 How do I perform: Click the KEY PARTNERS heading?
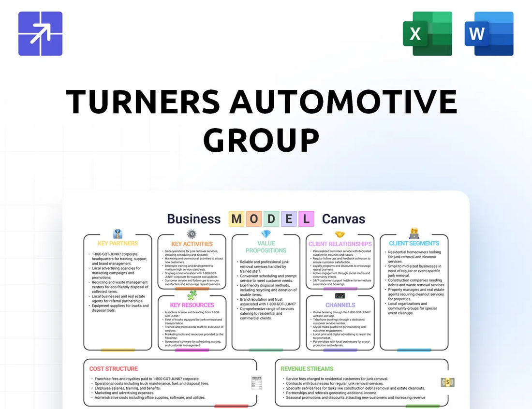tap(118, 244)
